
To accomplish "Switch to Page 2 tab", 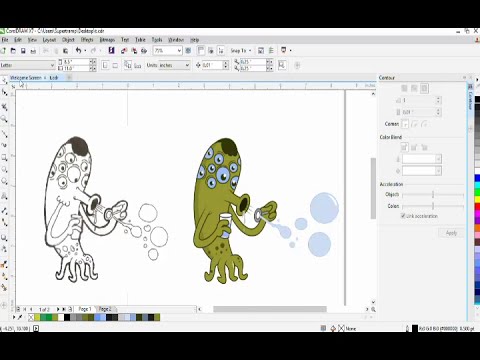I will pyautogui.click(x=105, y=309).
